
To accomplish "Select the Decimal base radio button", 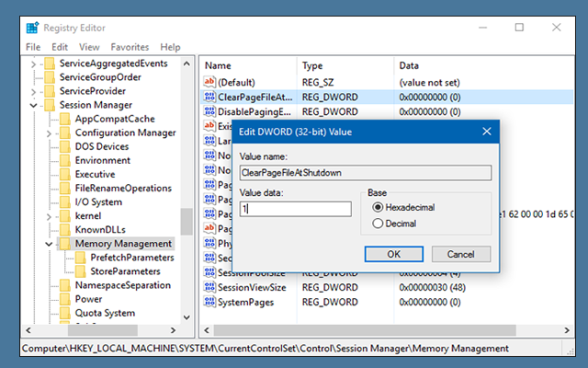I will [x=378, y=224].
